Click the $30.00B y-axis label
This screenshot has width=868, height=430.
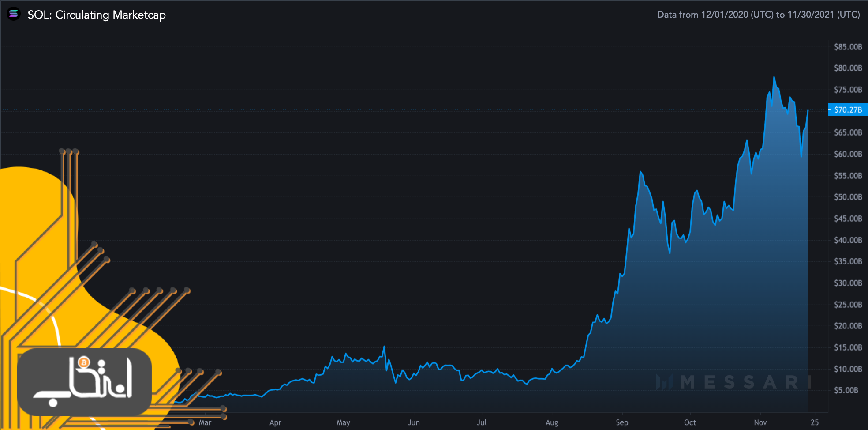click(848, 283)
